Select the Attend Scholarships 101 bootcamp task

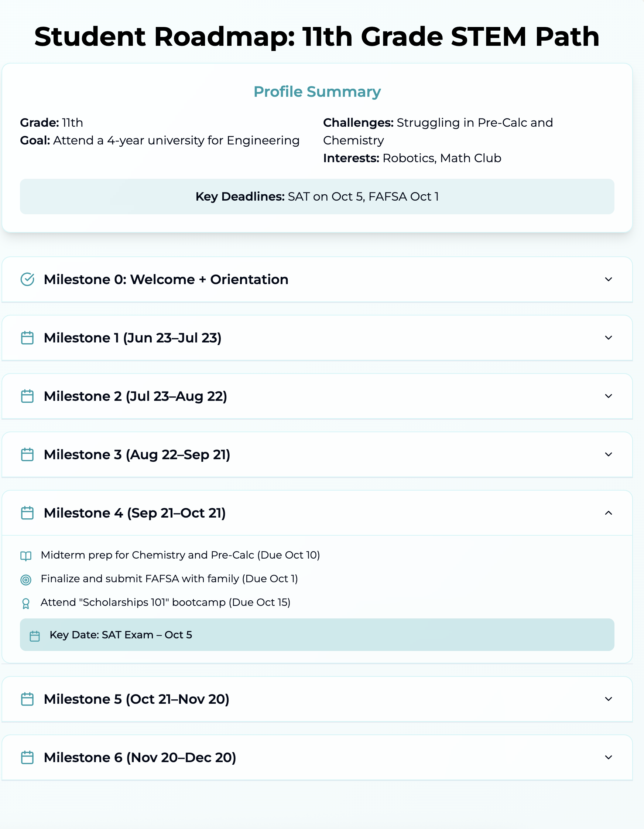(x=165, y=603)
